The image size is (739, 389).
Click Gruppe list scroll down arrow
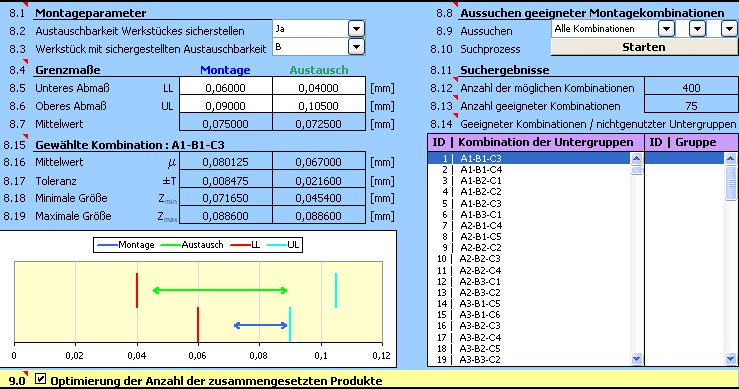[x=731, y=359]
